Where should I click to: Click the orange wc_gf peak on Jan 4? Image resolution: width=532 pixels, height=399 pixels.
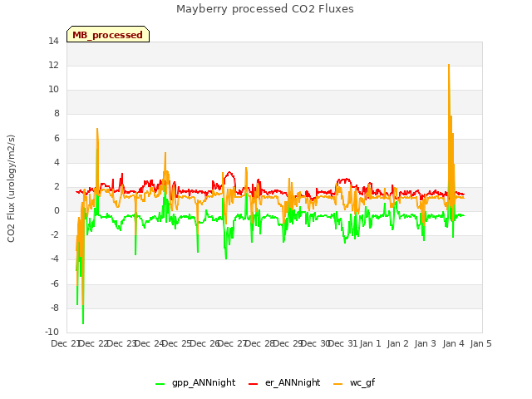click(x=449, y=65)
